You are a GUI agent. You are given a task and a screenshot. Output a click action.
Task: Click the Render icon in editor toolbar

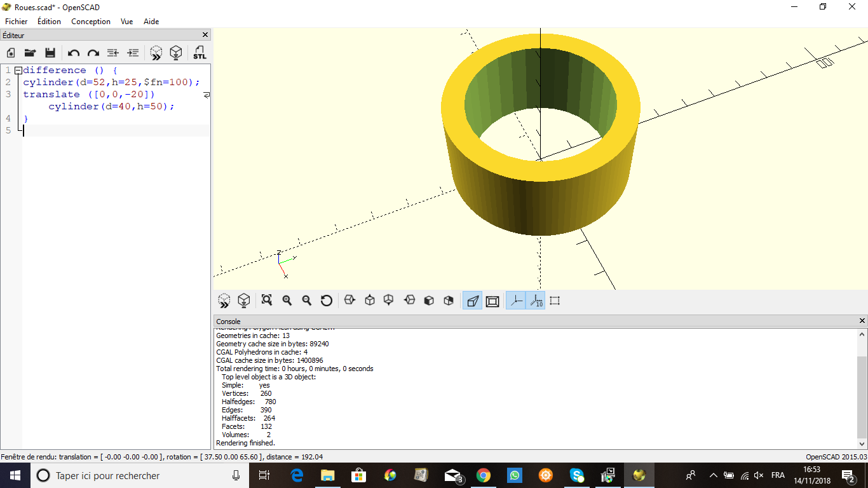[176, 53]
